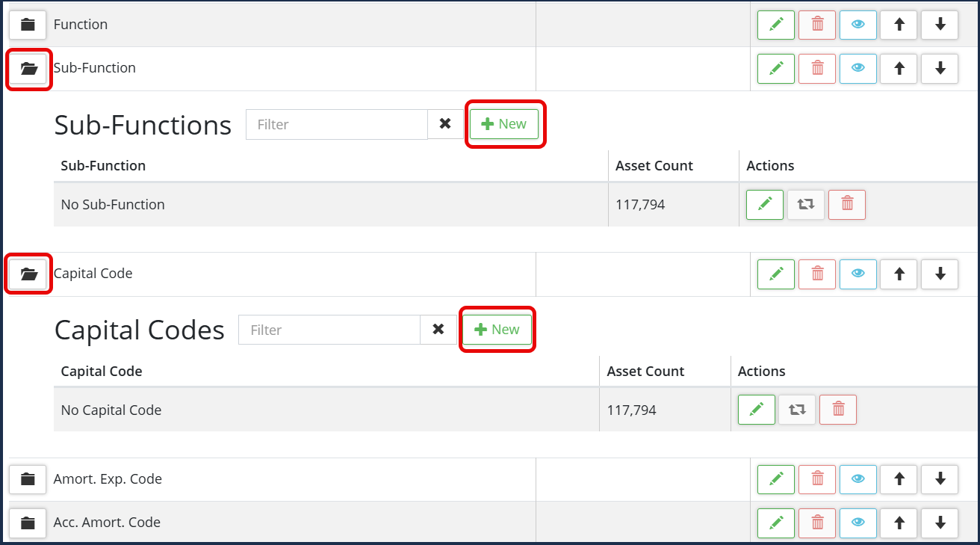Delete the No Capital Code entry
Image resolution: width=980 pixels, height=545 pixels.
(838, 410)
